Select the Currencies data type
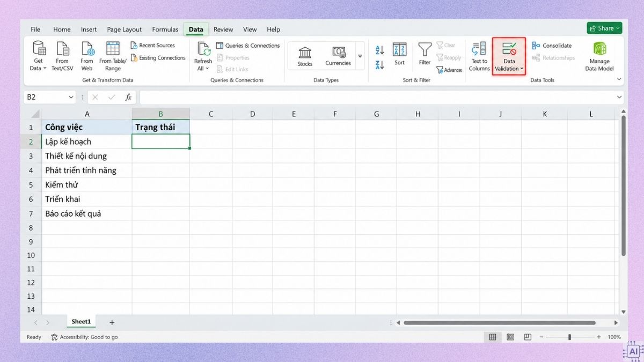The height and width of the screenshot is (362, 644). 338,56
